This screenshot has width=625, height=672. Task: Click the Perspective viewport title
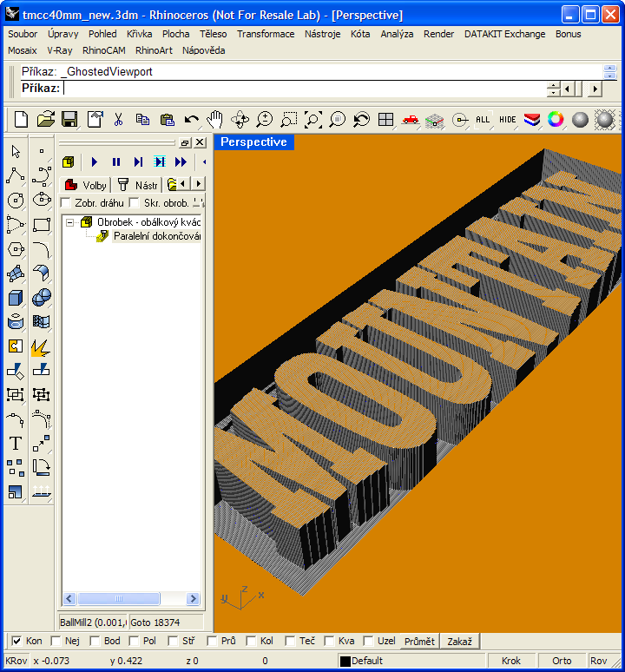253,142
